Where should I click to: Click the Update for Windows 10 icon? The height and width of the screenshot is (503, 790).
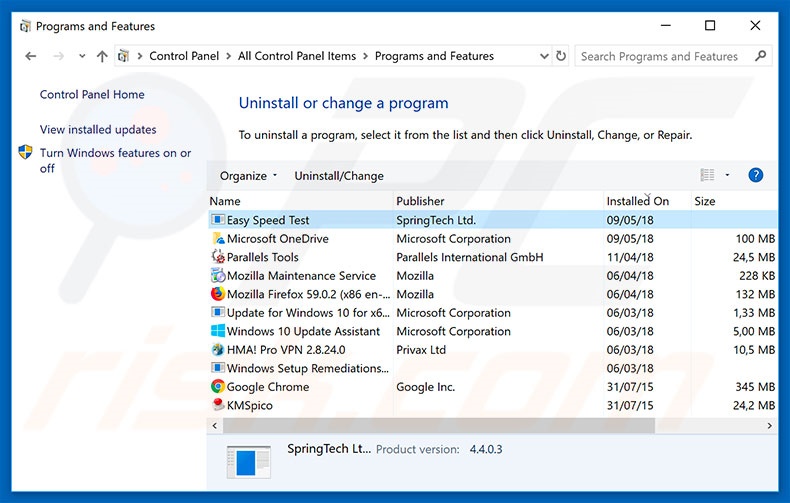click(x=218, y=312)
